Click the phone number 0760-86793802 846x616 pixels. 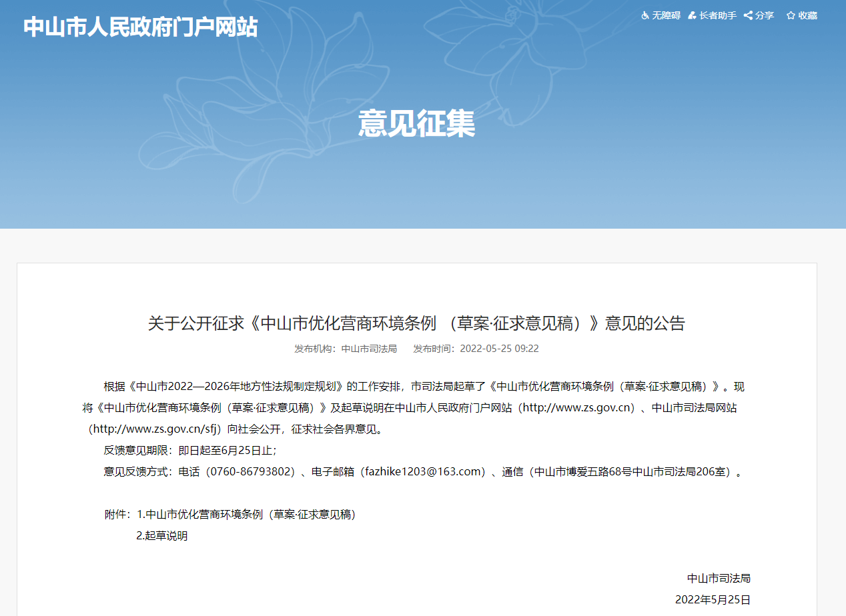250,472
